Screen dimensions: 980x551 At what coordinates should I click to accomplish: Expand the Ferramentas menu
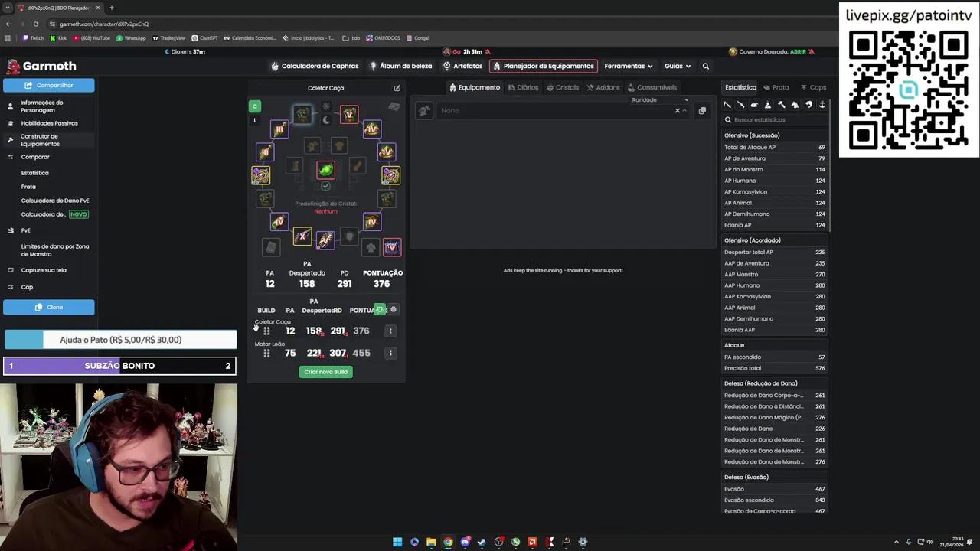coord(628,66)
